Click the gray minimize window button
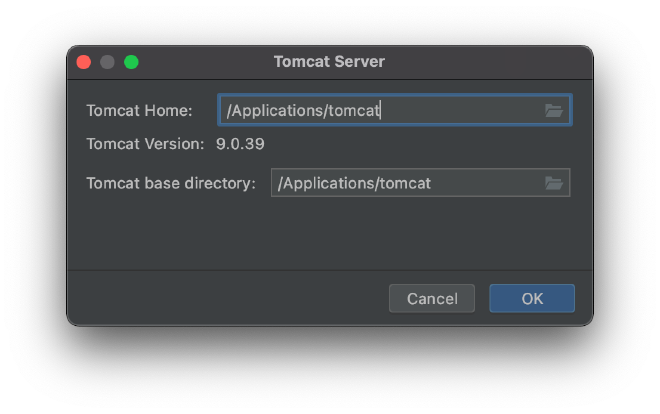Screen dimensions: 660x414 107,62
